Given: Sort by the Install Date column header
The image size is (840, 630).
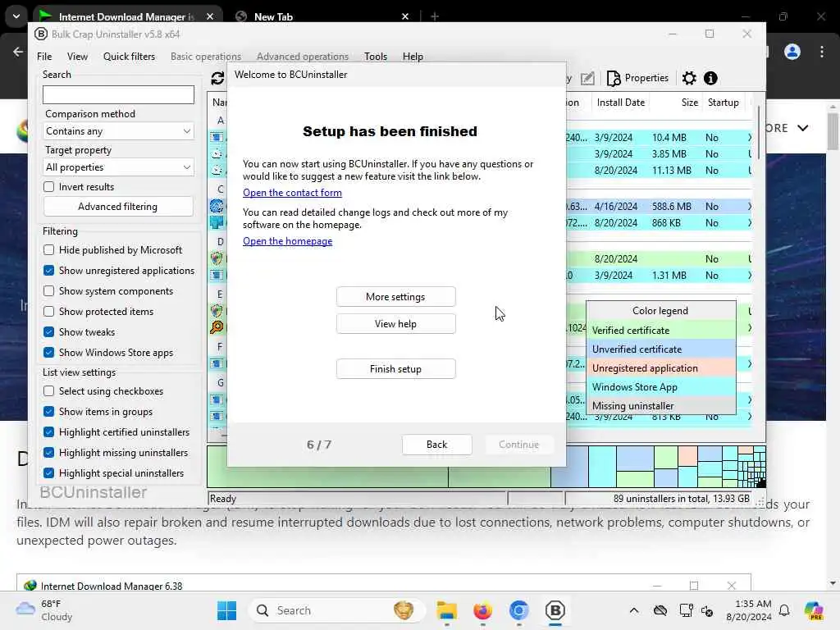Looking at the screenshot, I should coord(620,103).
